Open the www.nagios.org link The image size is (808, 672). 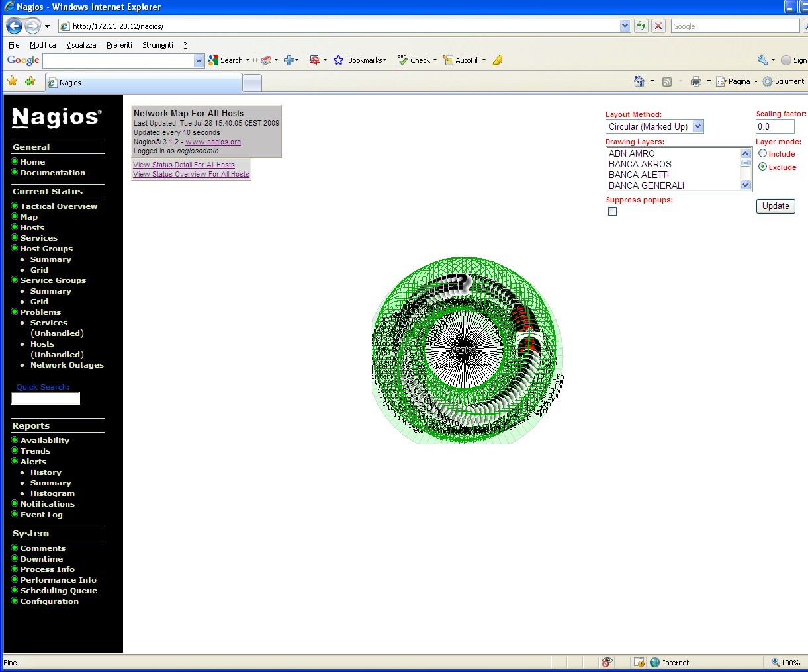213,142
